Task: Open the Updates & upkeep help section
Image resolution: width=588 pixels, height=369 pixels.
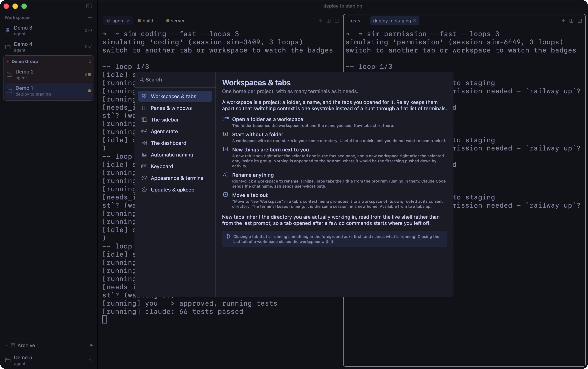Action: point(175,190)
